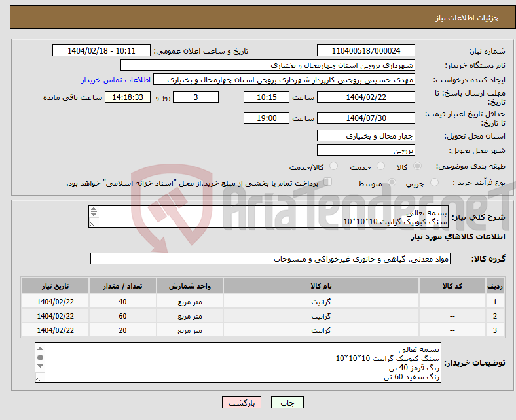The width and height of the screenshot is (516, 420).
Task: Click the ردیف column header
Action: coord(494,286)
